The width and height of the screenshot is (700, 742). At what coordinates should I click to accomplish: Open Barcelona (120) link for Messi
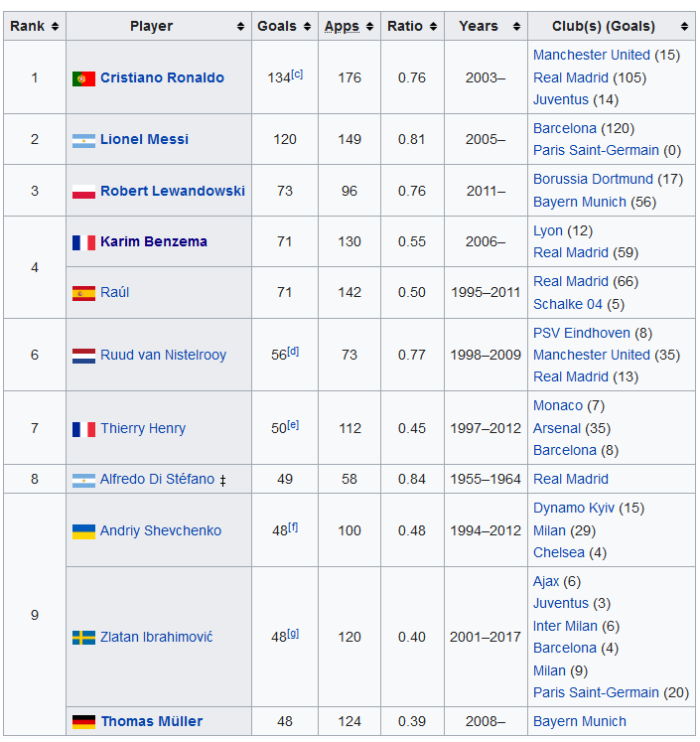point(565,128)
